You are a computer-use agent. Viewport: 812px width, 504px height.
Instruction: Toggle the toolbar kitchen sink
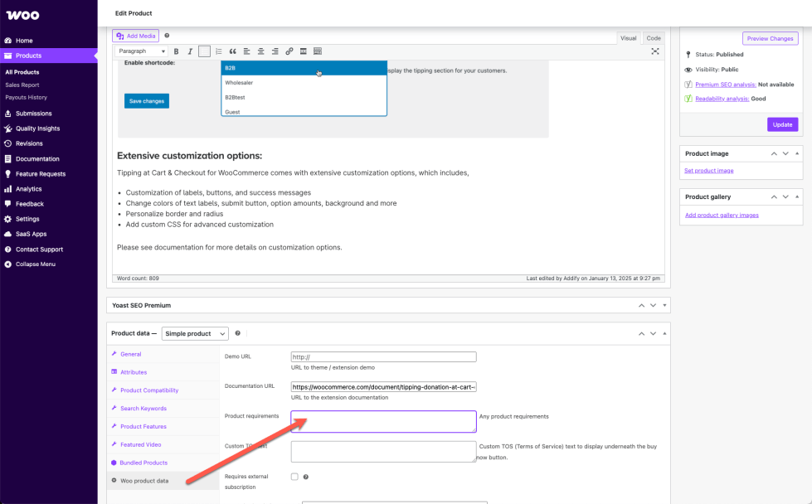pyautogui.click(x=318, y=51)
